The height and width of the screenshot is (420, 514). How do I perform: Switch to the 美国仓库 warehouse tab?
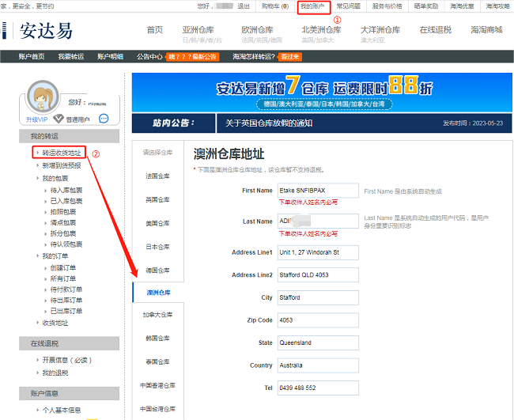[157, 224]
